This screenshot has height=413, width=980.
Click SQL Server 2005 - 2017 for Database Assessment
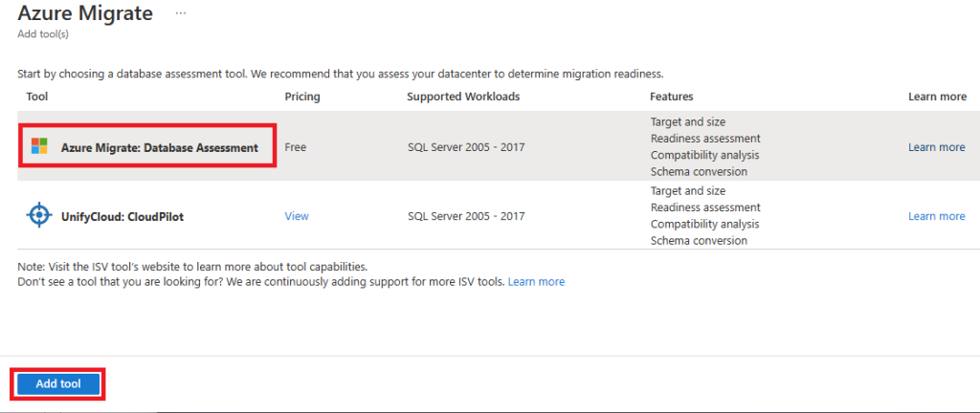466,147
